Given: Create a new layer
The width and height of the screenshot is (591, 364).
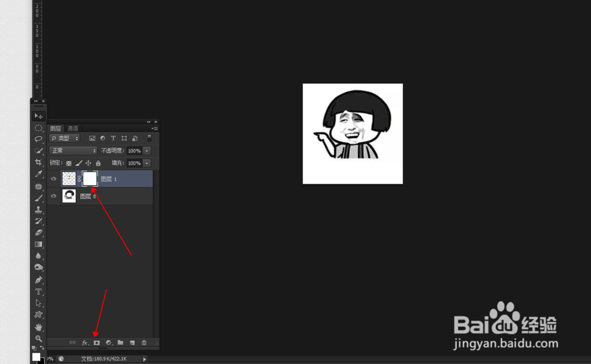Looking at the screenshot, I should [x=132, y=343].
